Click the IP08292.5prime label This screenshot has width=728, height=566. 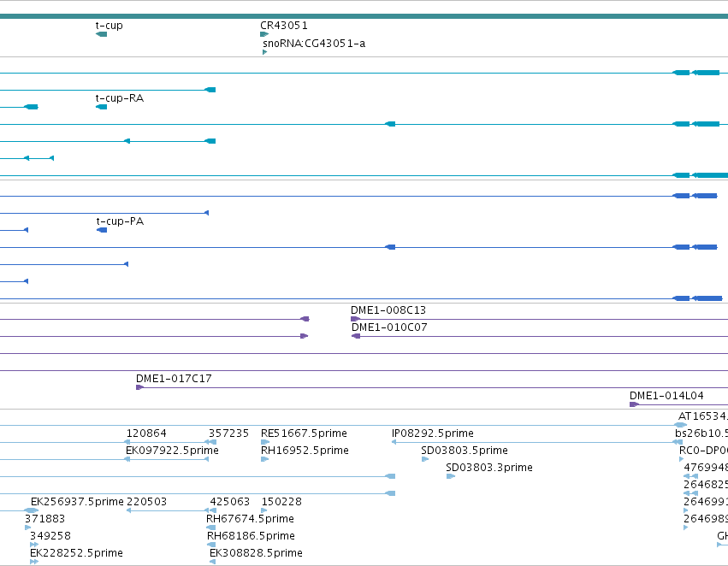click(x=433, y=433)
